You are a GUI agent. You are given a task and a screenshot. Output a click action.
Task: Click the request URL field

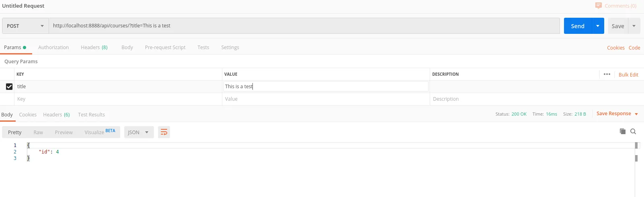[x=304, y=26]
